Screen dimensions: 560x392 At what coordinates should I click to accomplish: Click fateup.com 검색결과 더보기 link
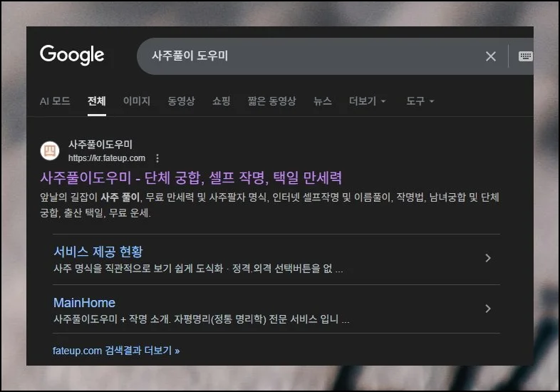[x=116, y=351]
